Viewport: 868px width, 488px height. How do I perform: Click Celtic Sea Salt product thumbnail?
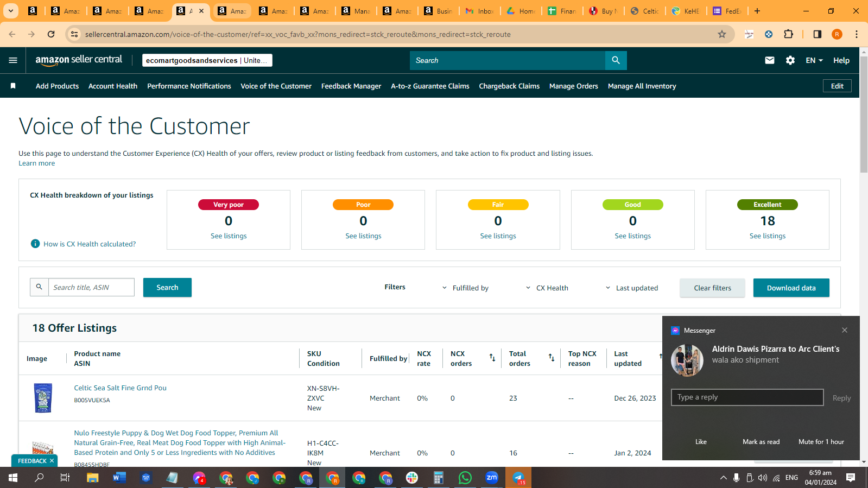tap(43, 397)
